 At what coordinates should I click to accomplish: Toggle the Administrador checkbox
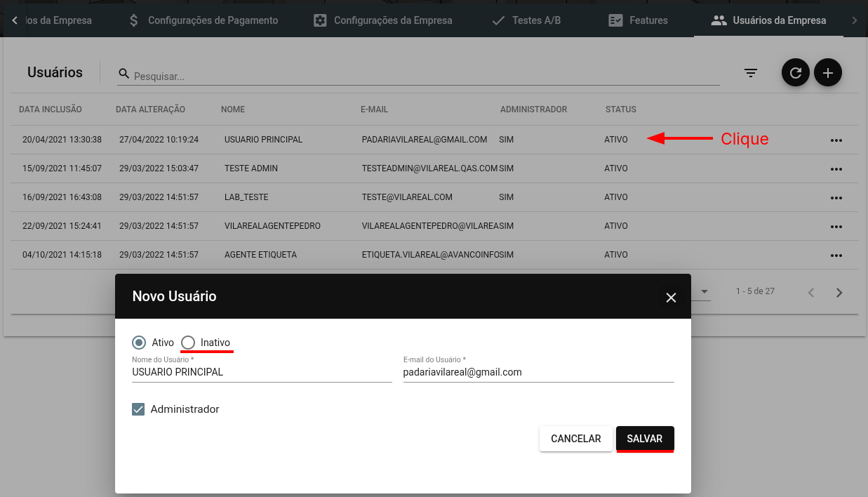point(139,409)
